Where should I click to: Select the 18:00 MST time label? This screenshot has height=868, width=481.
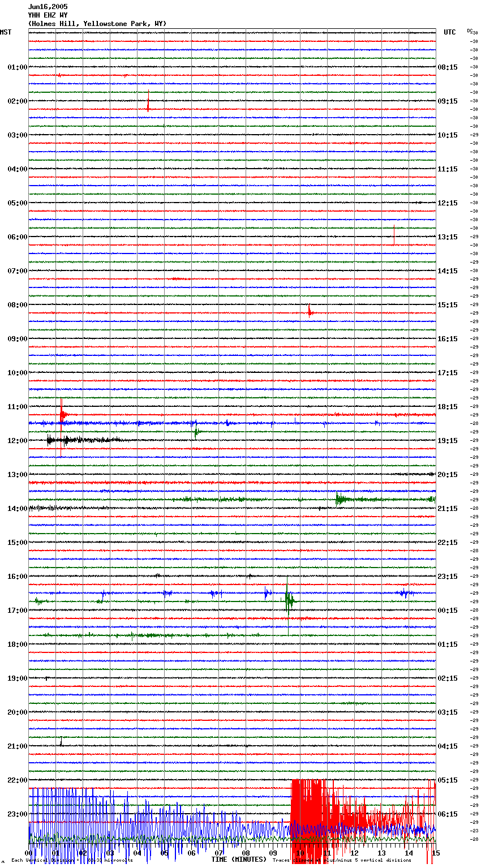[x=18, y=644]
